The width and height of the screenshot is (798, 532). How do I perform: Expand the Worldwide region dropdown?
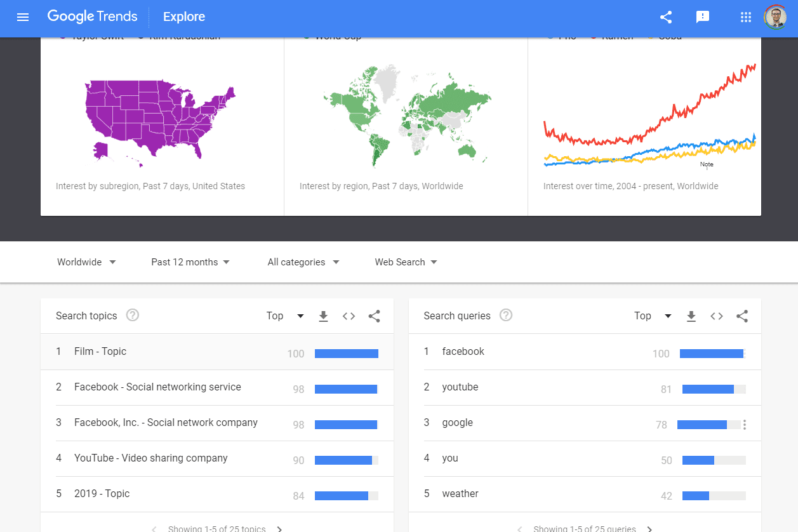pos(86,262)
